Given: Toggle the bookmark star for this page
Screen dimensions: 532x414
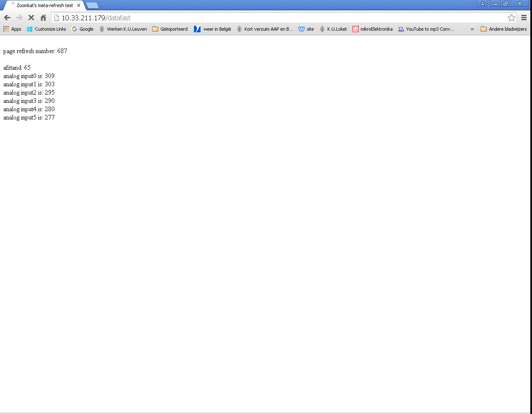Looking at the screenshot, I should click(511, 18).
